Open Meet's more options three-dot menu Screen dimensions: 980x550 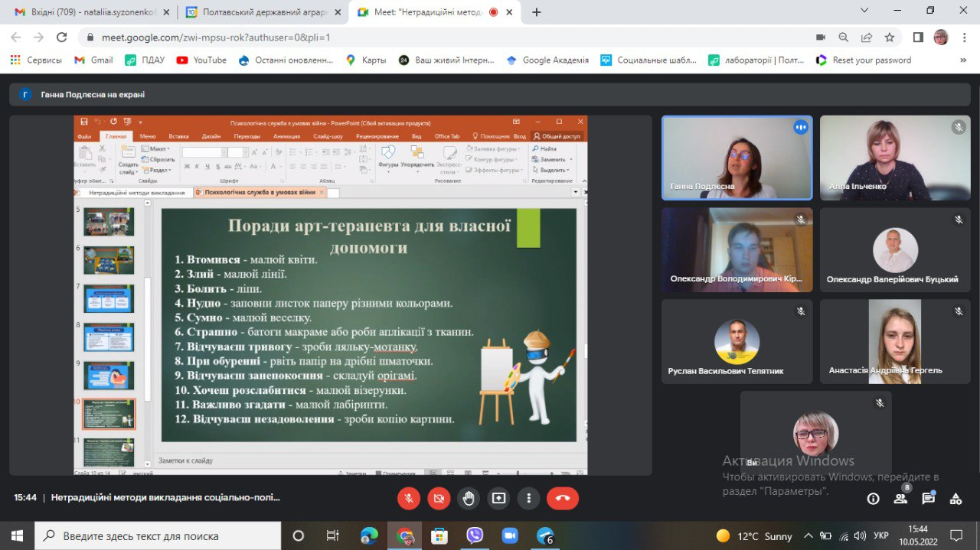pos(528,498)
